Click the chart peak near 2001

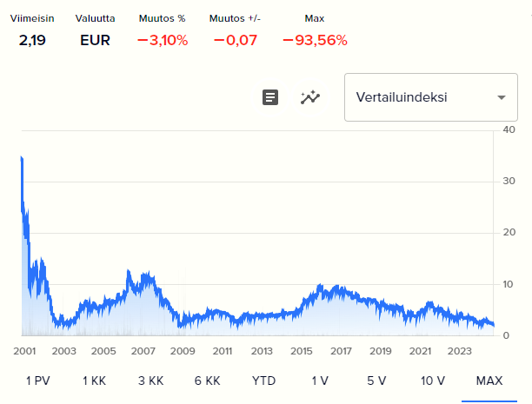(x=21, y=158)
